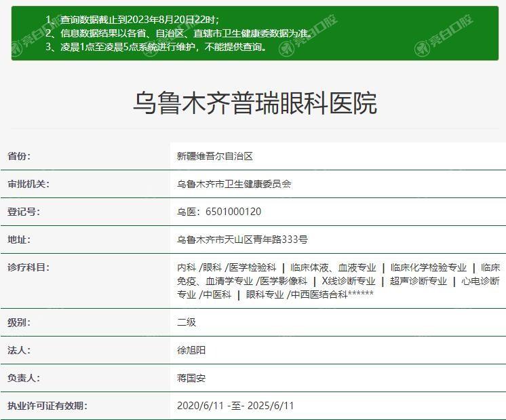Select notice line about 2023年8月20日22时 data cutoff
Viewport: 506px width, 420px height.
click(132, 20)
